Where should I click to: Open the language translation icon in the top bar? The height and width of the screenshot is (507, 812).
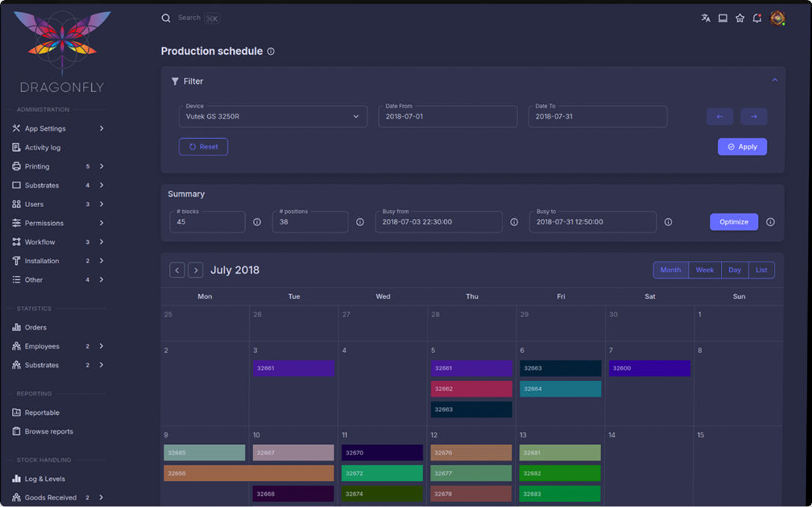coord(706,17)
